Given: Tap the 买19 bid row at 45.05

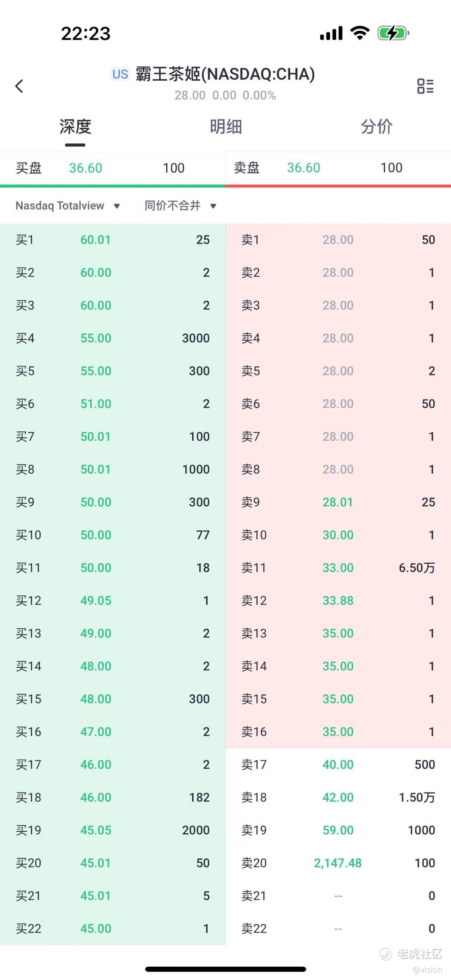Looking at the screenshot, I should (x=112, y=830).
